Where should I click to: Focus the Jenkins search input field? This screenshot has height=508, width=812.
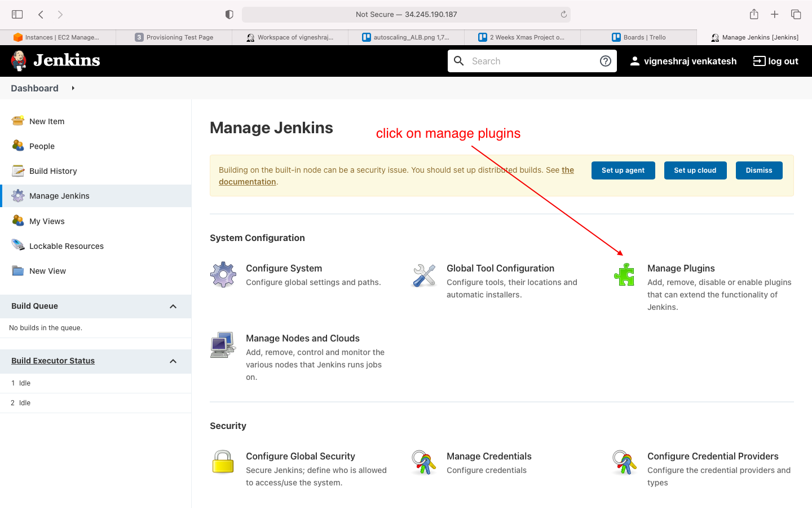click(x=532, y=61)
